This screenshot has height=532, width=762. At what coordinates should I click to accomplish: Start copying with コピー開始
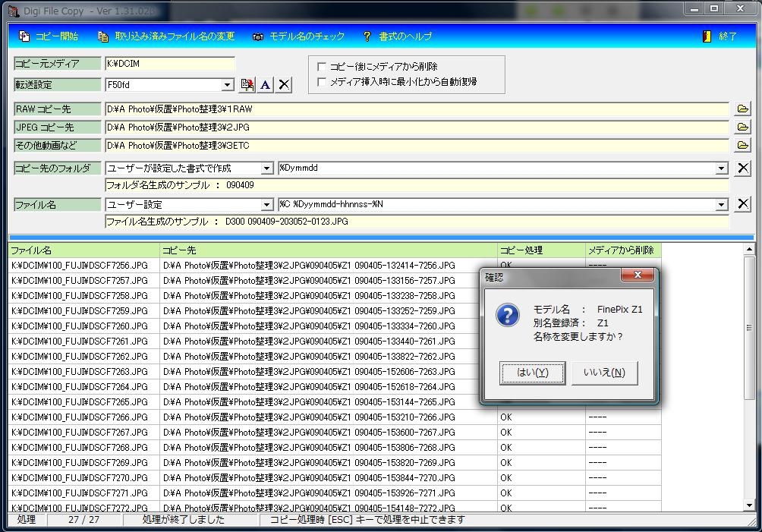48,36
